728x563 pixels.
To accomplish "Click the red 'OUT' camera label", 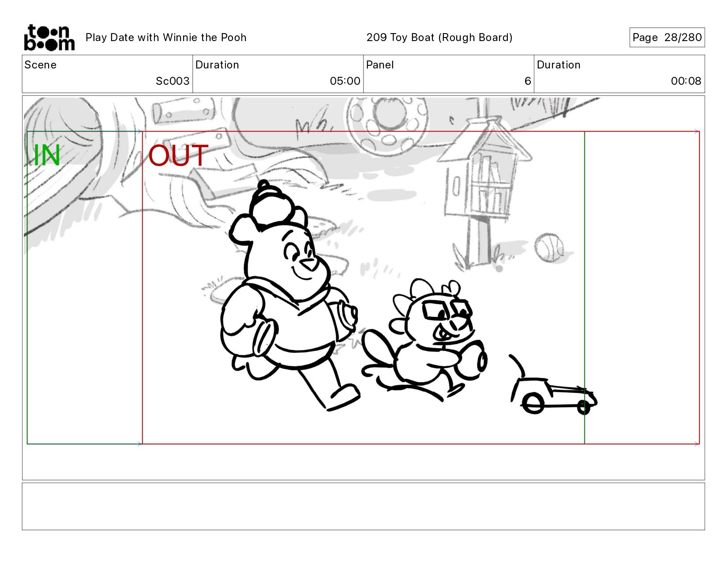I will [178, 155].
